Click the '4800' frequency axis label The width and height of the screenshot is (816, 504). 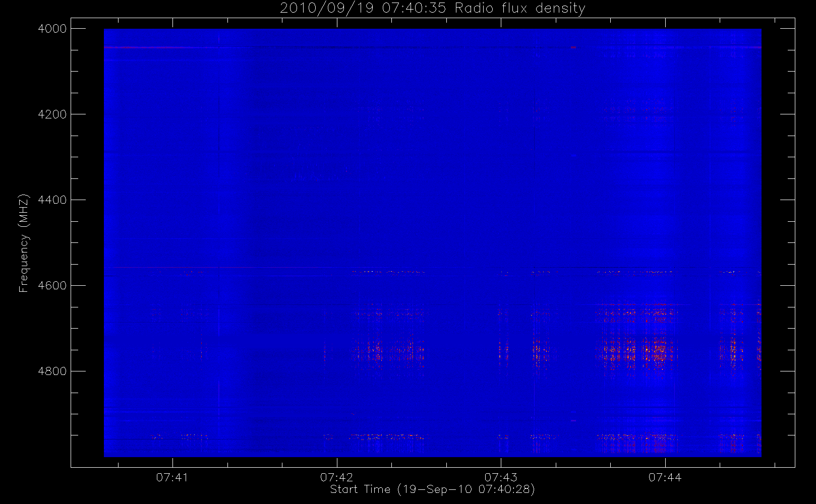(x=52, y=371)
